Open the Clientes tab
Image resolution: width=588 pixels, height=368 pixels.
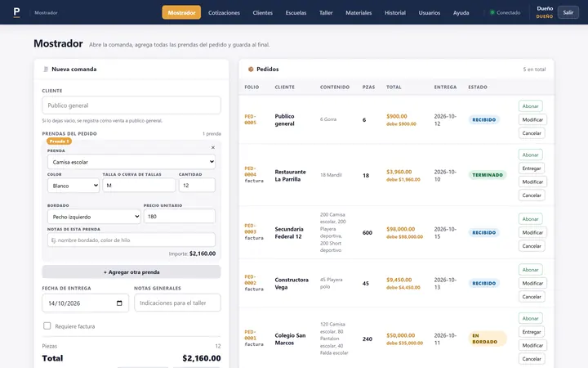tap(262, 12)
